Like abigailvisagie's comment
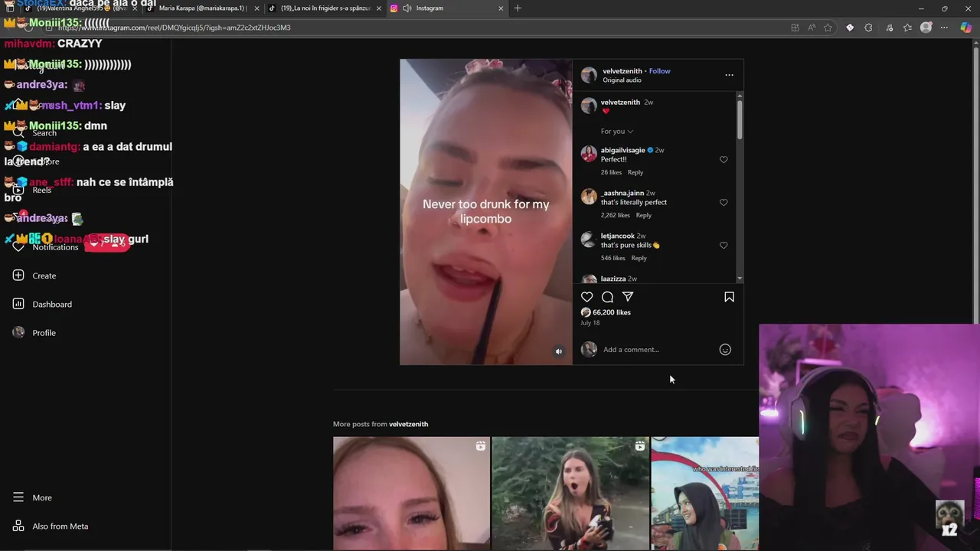980x551 pixels. pos(724,160)
